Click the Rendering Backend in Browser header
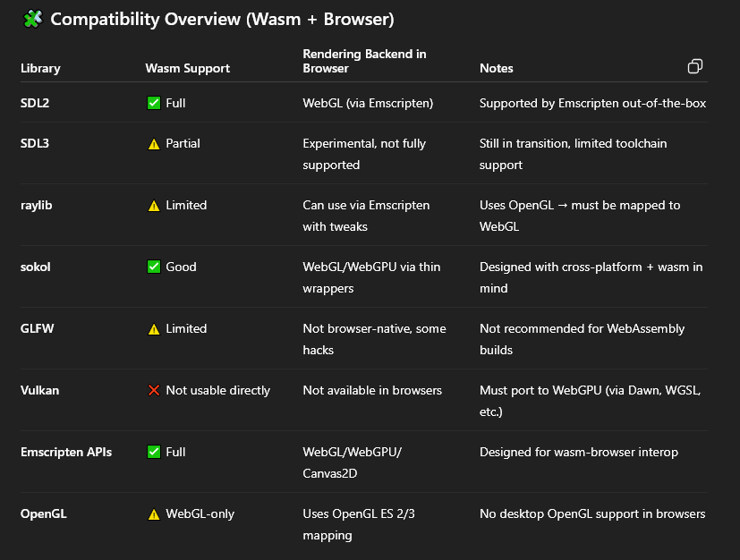 point(364,61)
